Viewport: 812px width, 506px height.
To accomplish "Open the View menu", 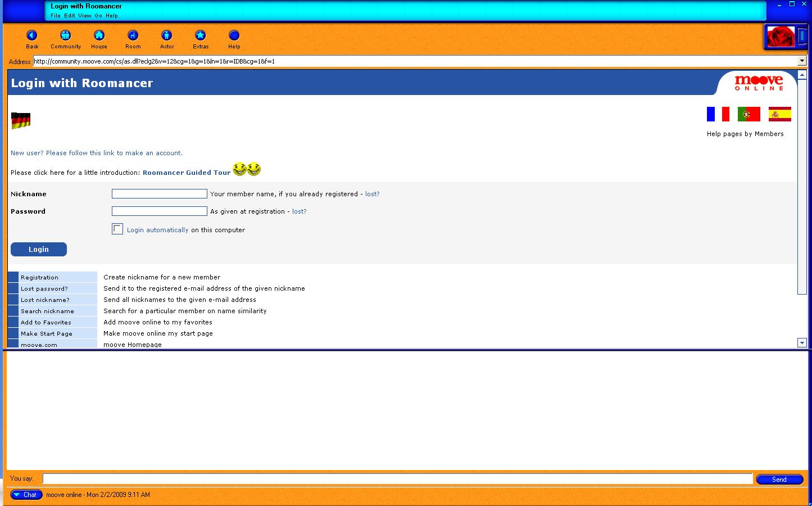I will (85, 16).
